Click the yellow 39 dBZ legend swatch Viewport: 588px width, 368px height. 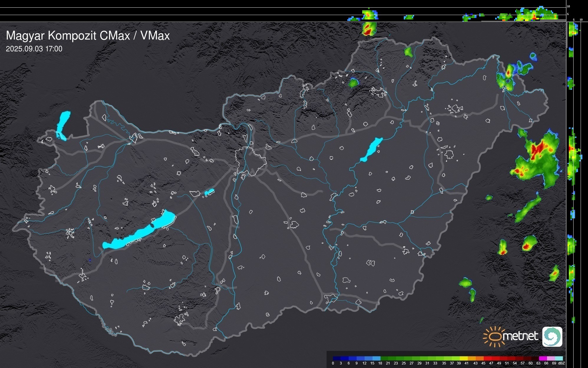463,358
